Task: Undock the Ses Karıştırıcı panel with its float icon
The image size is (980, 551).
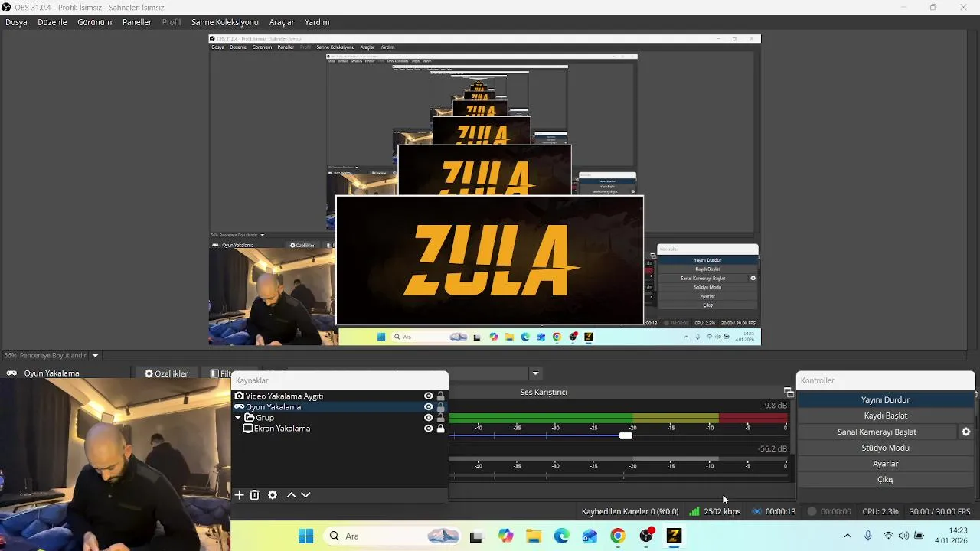Action: [789, 393]
